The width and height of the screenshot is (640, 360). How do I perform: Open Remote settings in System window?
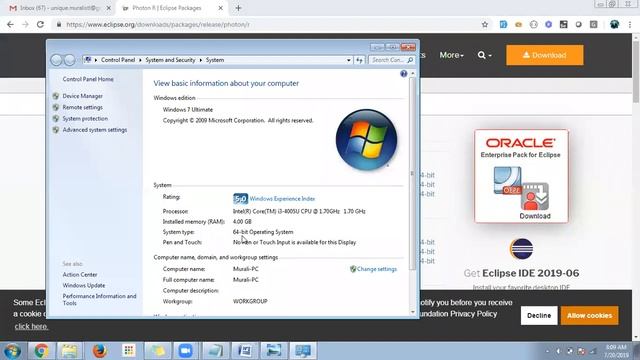(82, 107)
